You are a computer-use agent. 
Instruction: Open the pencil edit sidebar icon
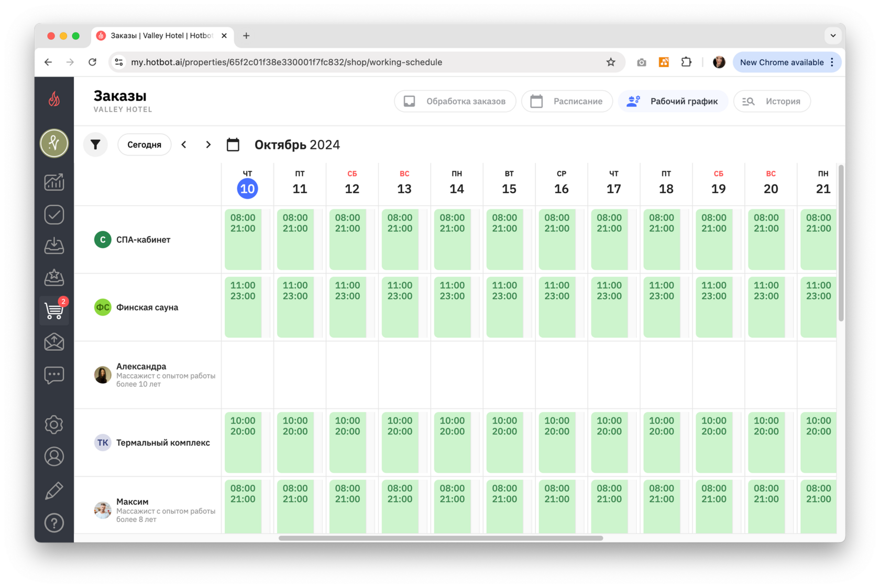54,490
